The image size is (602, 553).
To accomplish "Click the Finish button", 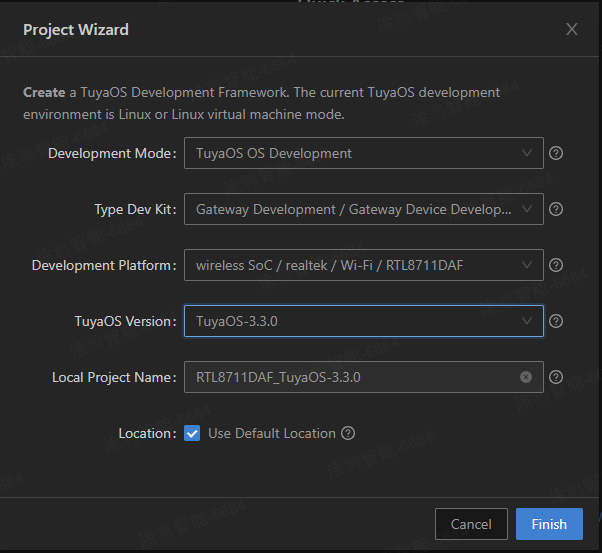I will pos(549,524).
